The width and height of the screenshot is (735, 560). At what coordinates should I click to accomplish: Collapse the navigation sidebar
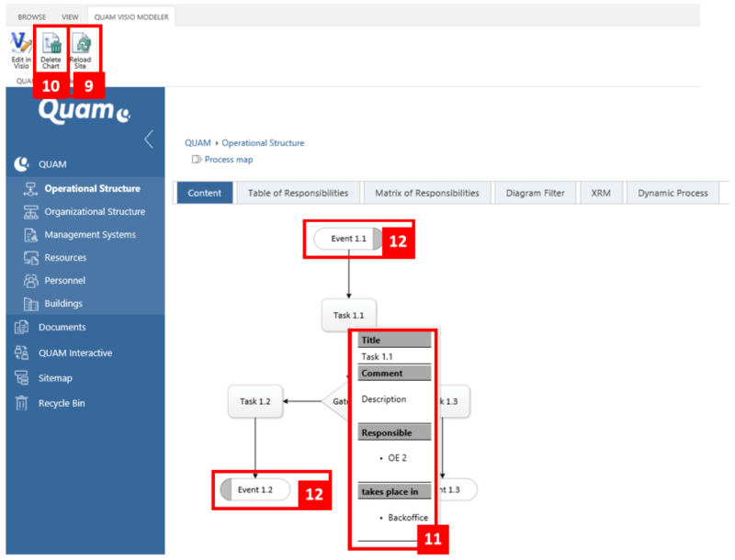[x=150, y=138]
